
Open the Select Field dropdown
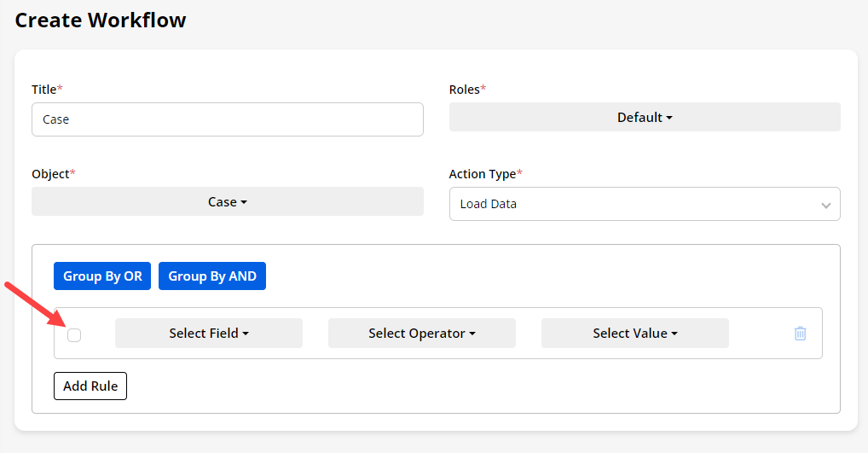[x=208, y=334]
